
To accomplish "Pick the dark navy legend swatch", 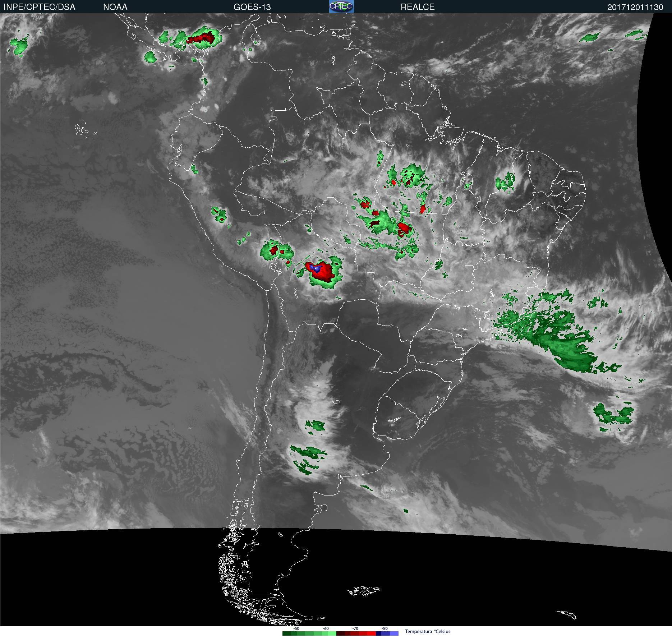I will 378,633.
